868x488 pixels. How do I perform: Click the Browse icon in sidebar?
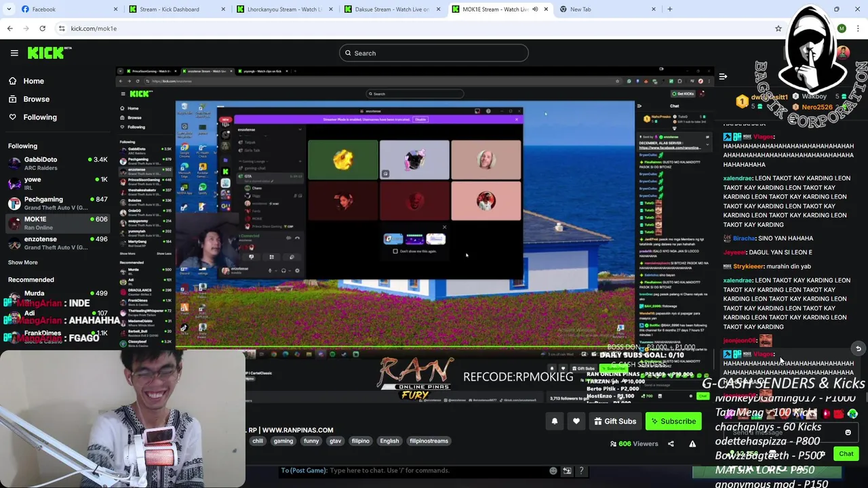(13, 99)
